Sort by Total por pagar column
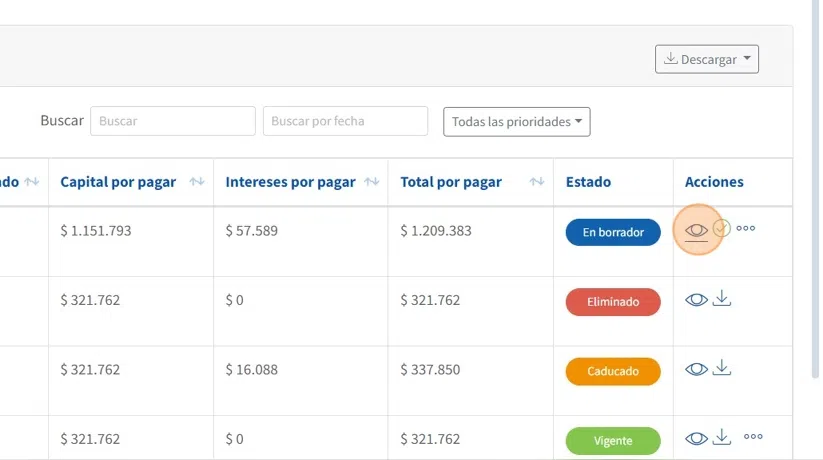The image size is (823, 460). (537, 182)
